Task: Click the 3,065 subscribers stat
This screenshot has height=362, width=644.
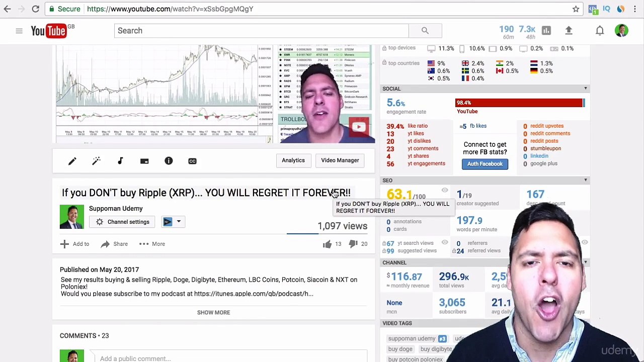Action: (x=452, y=303)
